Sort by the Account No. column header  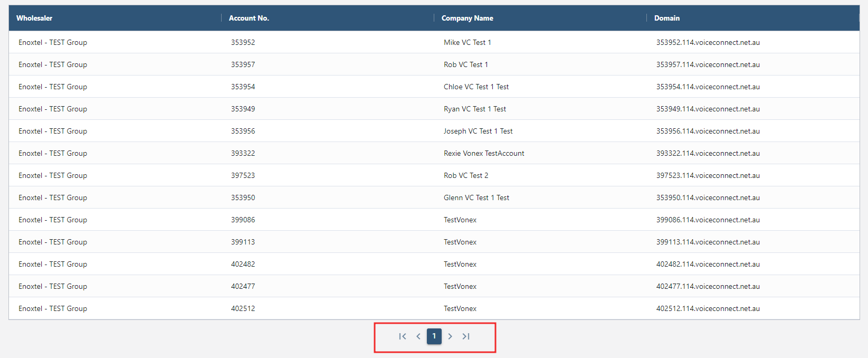point(249,18)
